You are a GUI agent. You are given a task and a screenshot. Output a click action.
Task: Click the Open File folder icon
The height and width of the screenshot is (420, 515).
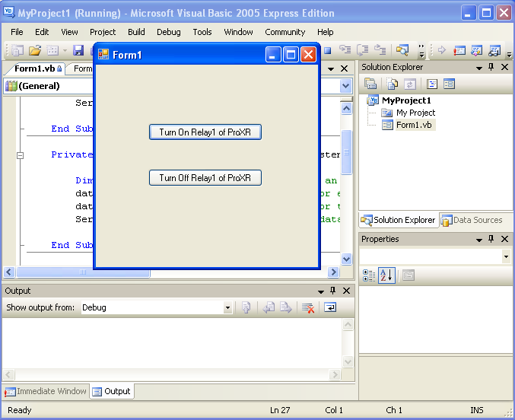[35, 50]
